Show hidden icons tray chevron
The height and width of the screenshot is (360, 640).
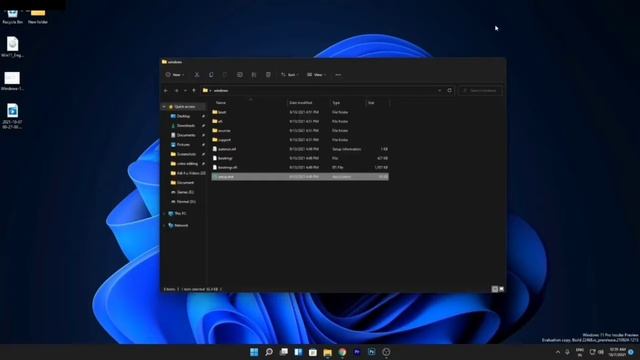[x=558, y=352]
